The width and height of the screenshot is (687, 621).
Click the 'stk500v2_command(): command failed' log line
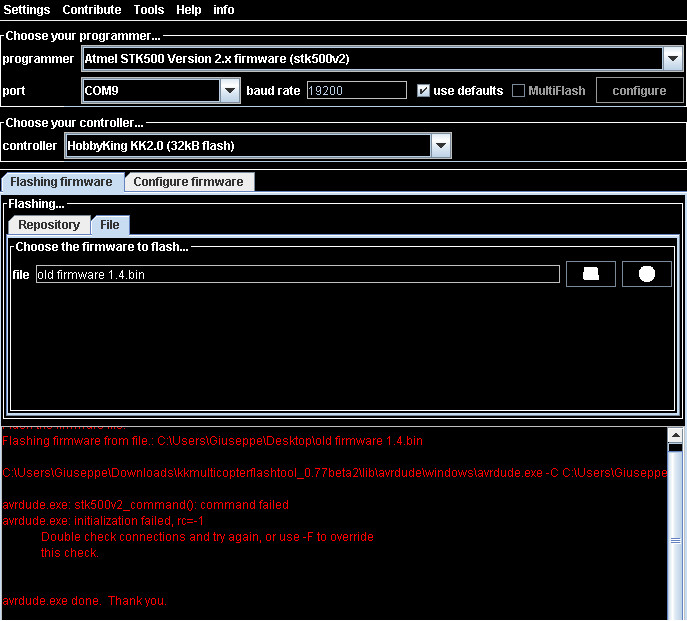145,505
